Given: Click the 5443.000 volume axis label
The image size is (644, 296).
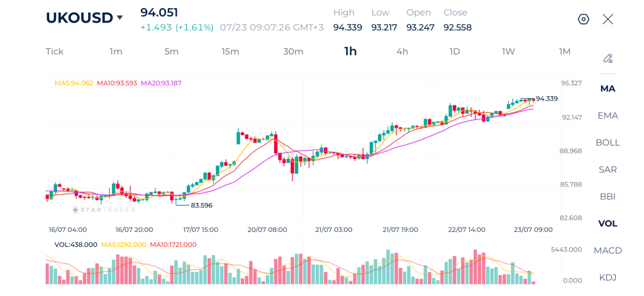Looking at the screenshot, I should pyautogui.click(x=568, y=249).
